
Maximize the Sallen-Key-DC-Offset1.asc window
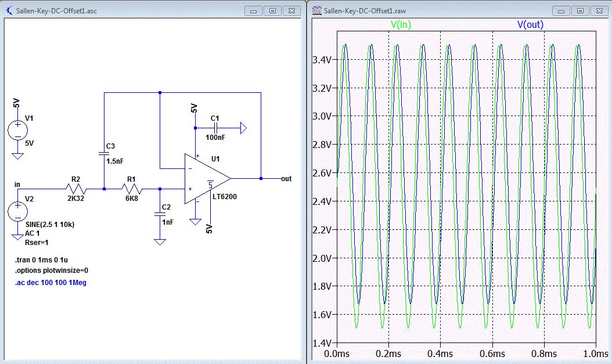coord(272,11)
